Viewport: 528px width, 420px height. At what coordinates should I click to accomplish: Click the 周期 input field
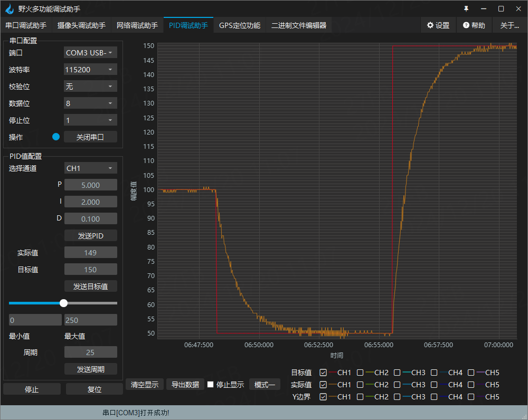click(91, 352)
